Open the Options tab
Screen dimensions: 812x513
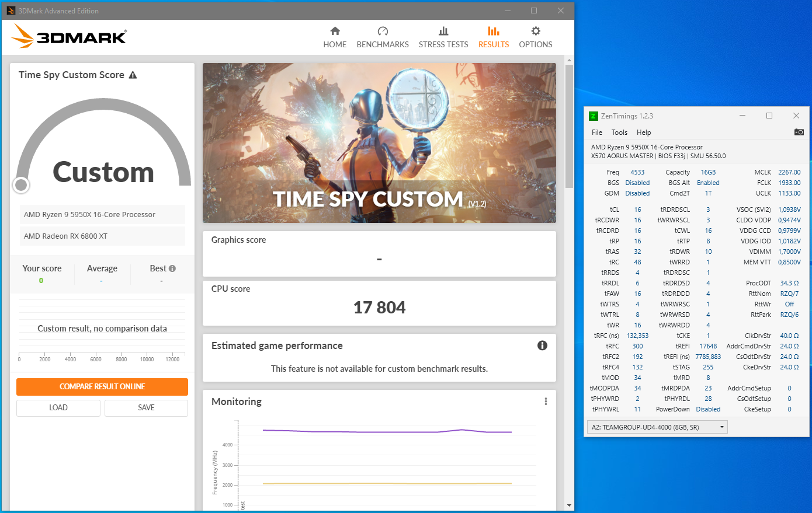(x=536, y=37)
